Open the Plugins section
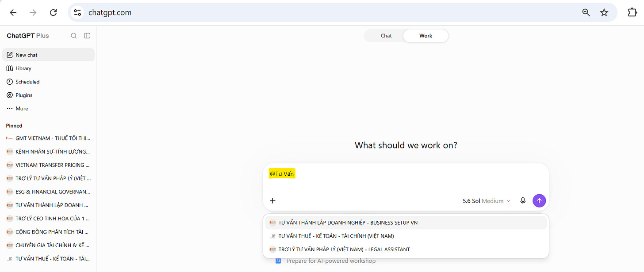644x272 pixels. point(49,95)
